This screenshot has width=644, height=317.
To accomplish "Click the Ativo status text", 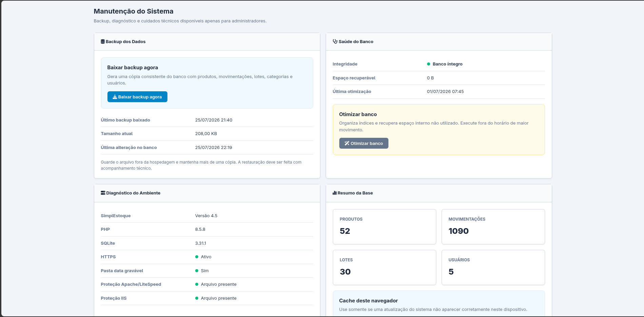I will [206, 257].
